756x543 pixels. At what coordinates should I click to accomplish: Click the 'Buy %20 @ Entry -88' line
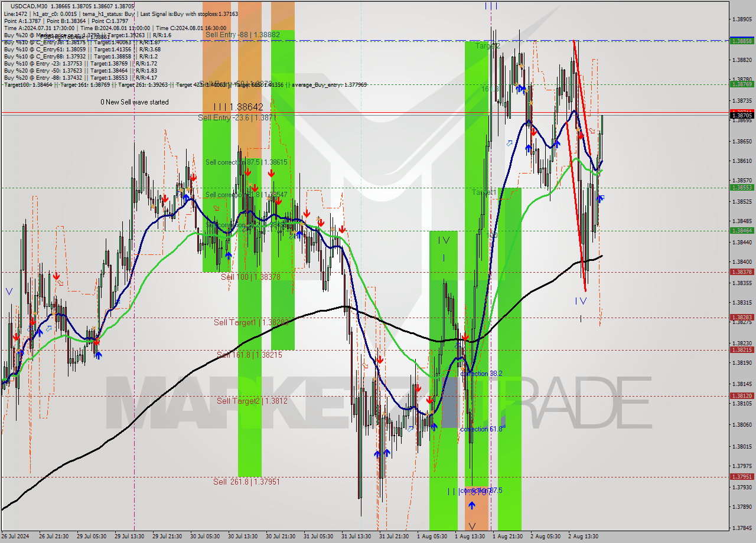click(x=80, y=77)
